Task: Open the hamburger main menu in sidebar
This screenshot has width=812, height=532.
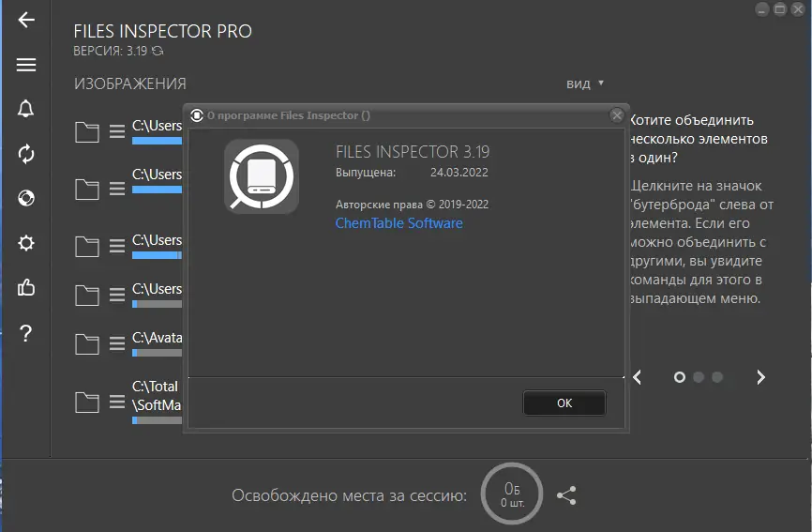Action: (26, 65)
